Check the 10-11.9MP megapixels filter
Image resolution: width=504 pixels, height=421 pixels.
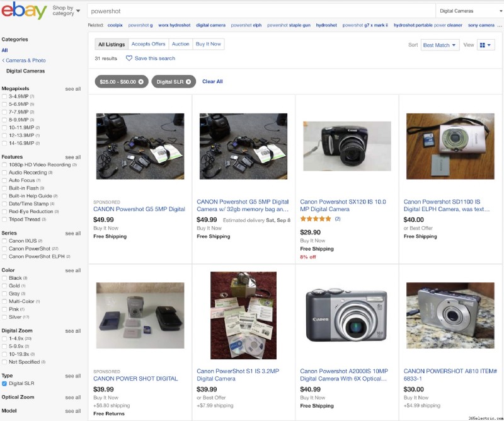click(x=4, y=128)
